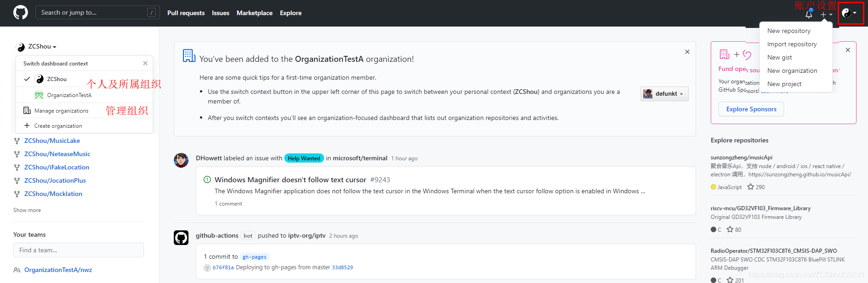
Task: Close the Switch dashboard context popup
Action: 145,63
